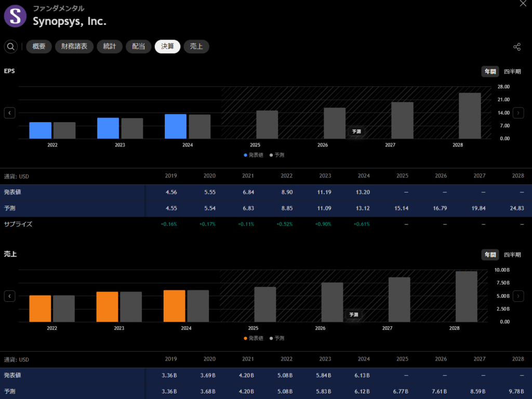Switch to the 売上 tab
This screenshot has width=532, height=399.
[x=196, y=46]
